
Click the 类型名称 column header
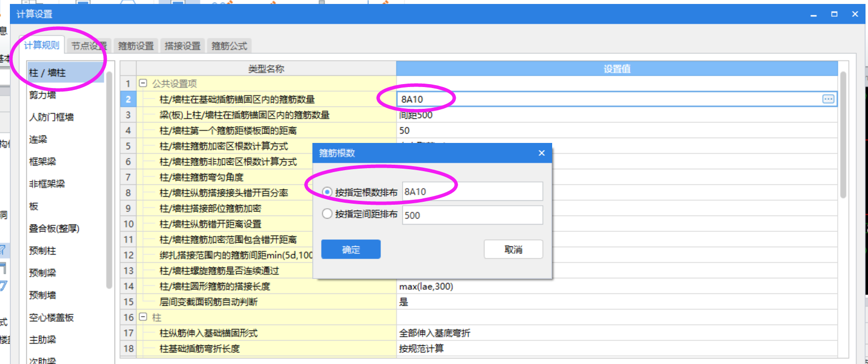[266, 69]
